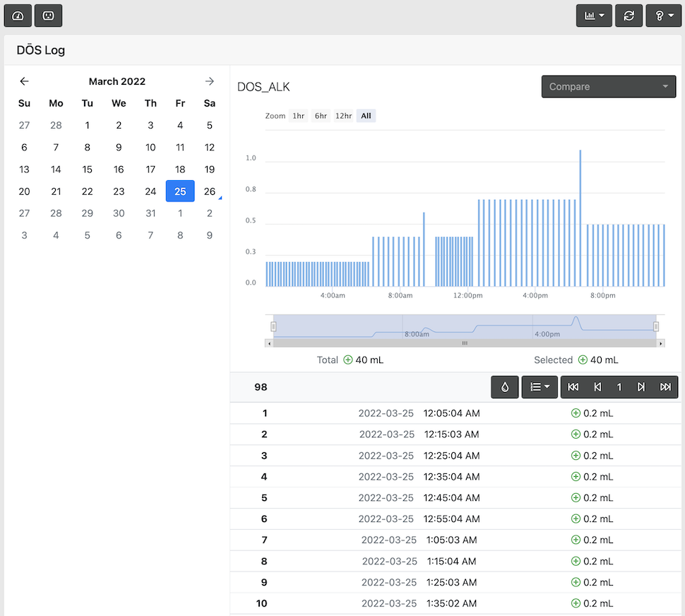
Task: Expand the Compare dropdown
Action: point(609,87)
